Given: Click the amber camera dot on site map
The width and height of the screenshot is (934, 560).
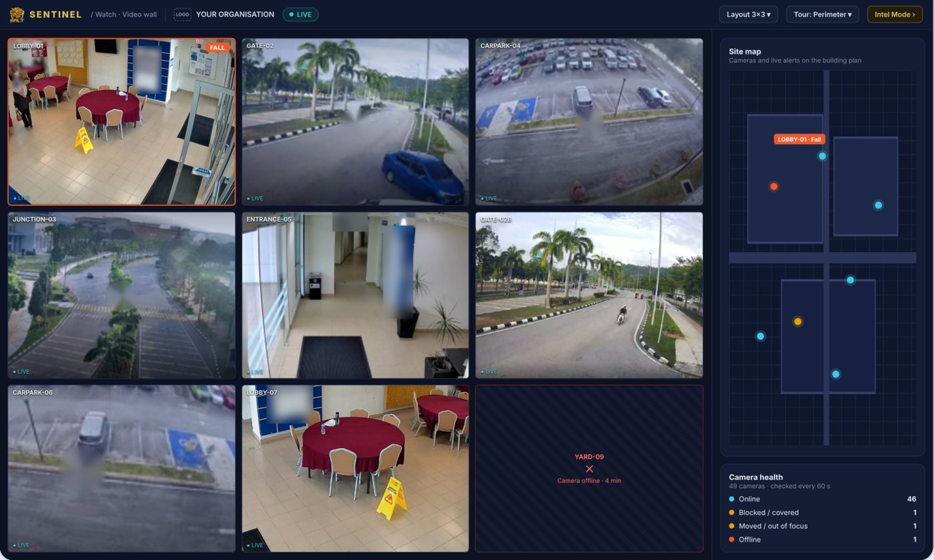Looking at the screenshot, I should [x=797, y=321].
